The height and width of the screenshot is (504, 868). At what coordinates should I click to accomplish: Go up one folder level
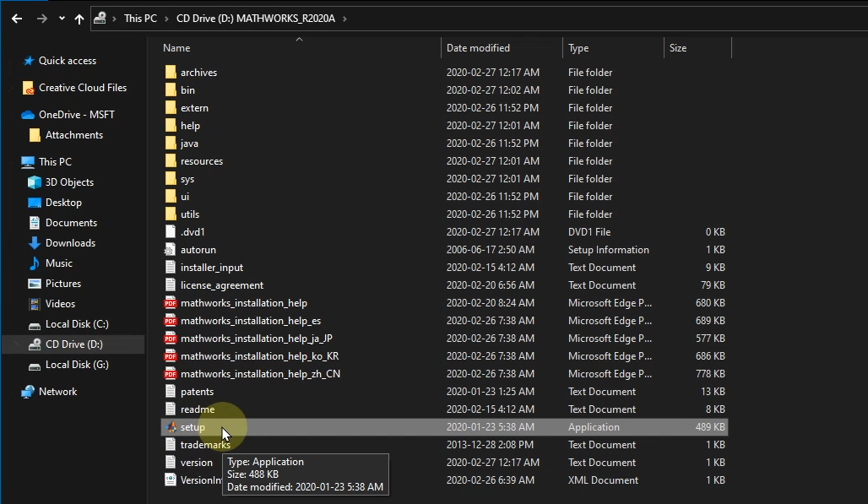pyautogui.click(x=79, y=19)
